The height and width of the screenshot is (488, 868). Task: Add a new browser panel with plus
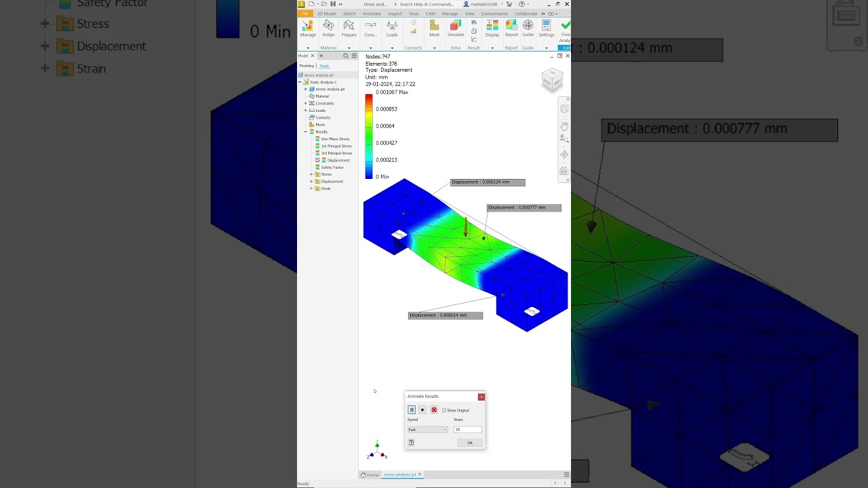[321, 56]
